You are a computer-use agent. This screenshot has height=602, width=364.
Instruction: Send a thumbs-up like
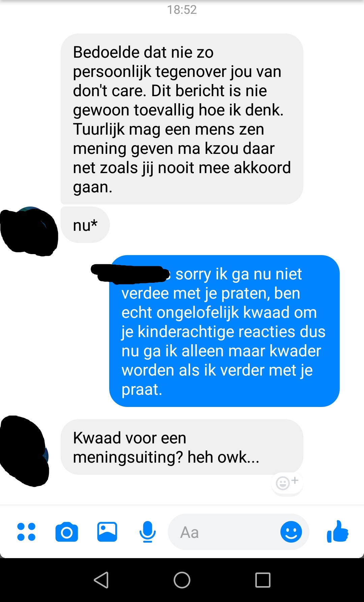tap(337, 531)
